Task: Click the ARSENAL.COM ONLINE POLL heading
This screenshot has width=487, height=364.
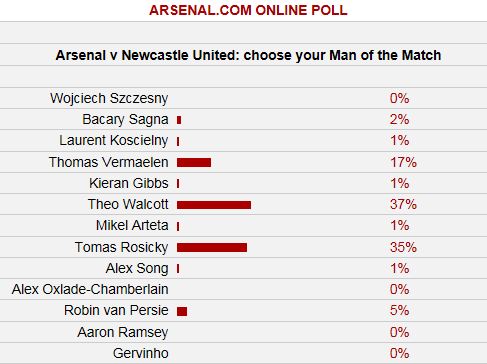Action: [x=248, y=10]
